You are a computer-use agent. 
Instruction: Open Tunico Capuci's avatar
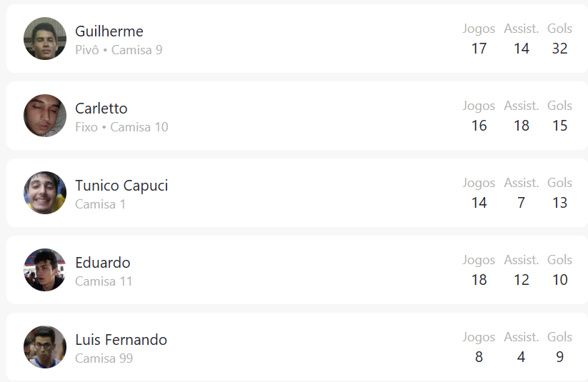pyautogui.click(x=45, y=193)
